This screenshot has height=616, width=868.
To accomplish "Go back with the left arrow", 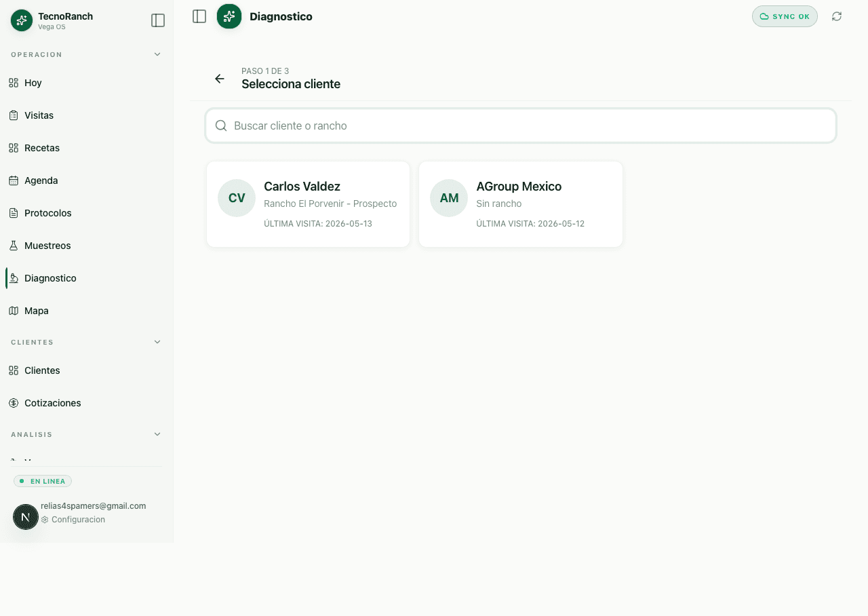I will (x=220, y=79).
